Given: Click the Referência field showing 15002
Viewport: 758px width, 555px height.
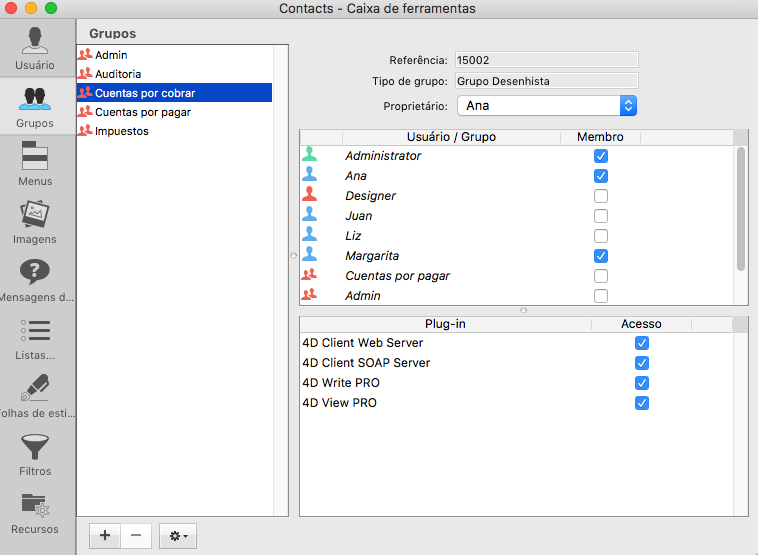Looking at the screenshot, I should click(547, 60).
